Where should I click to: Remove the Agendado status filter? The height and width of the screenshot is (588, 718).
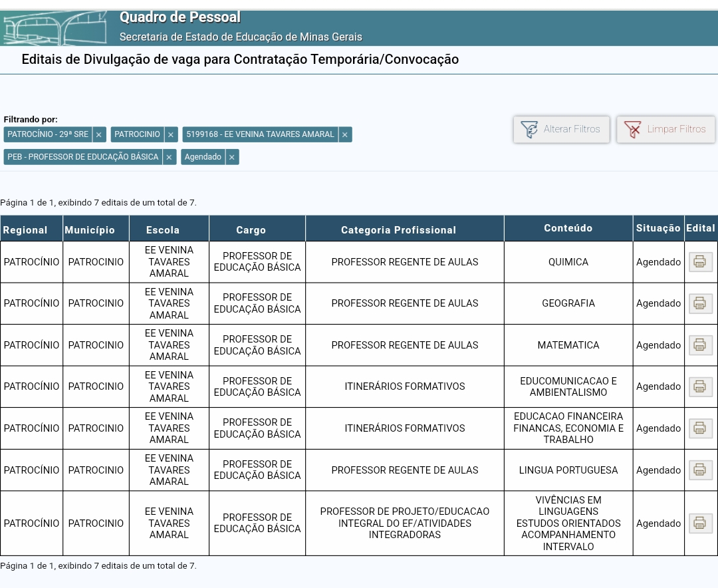(x=231, y=158)
